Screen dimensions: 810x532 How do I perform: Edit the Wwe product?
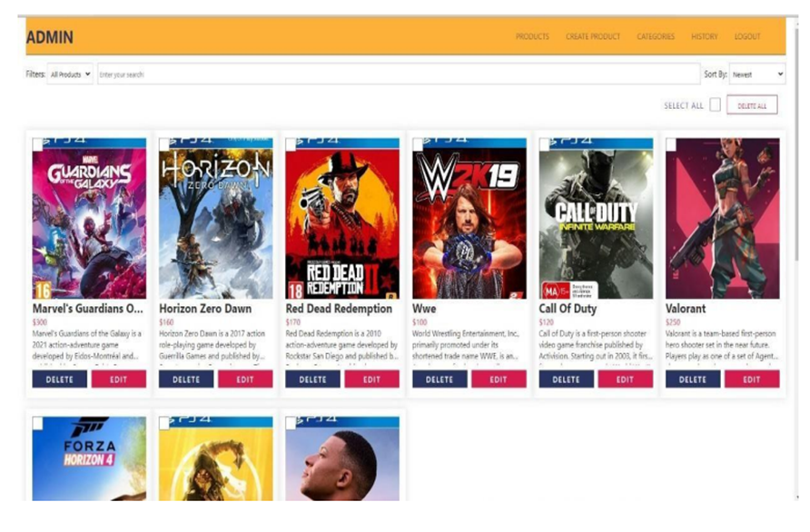pos(499,379)
